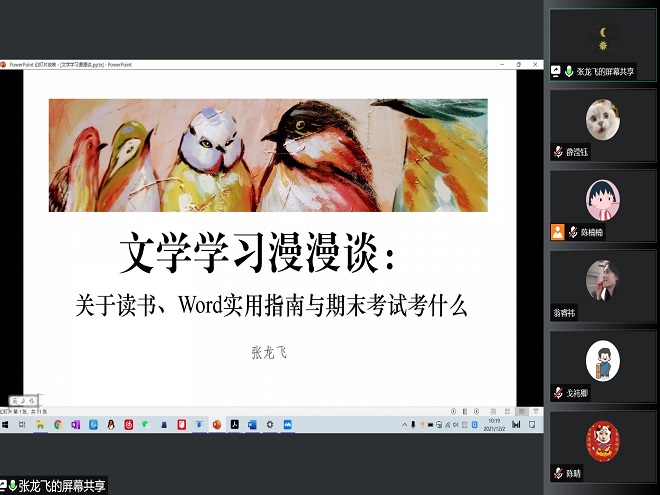This screenshot has width=660, height=495.
Task: Click the slide title 文学学习漫漫谈
Action: 257,256
